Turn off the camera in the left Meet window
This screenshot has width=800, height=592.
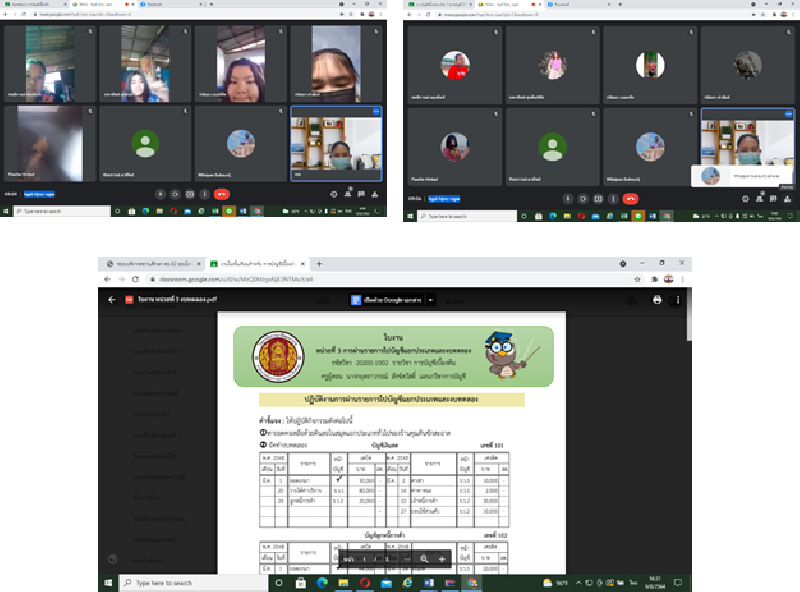pos(175,194)
